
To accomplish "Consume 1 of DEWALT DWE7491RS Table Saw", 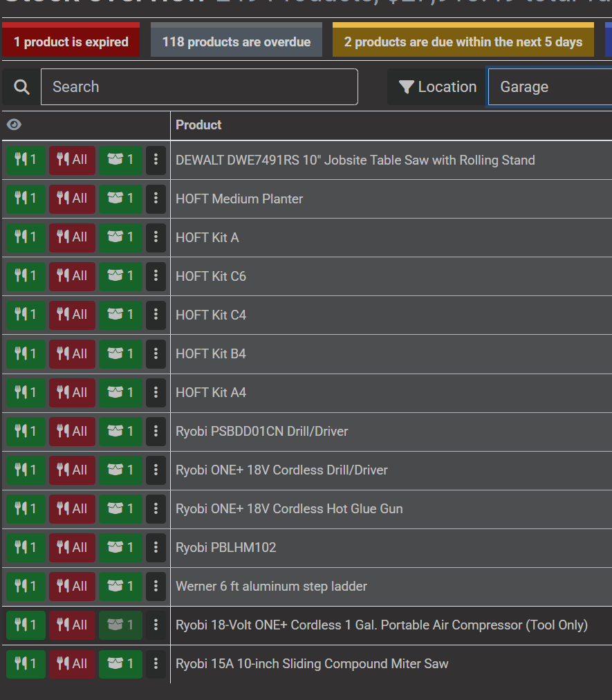I will pos(26,160).
